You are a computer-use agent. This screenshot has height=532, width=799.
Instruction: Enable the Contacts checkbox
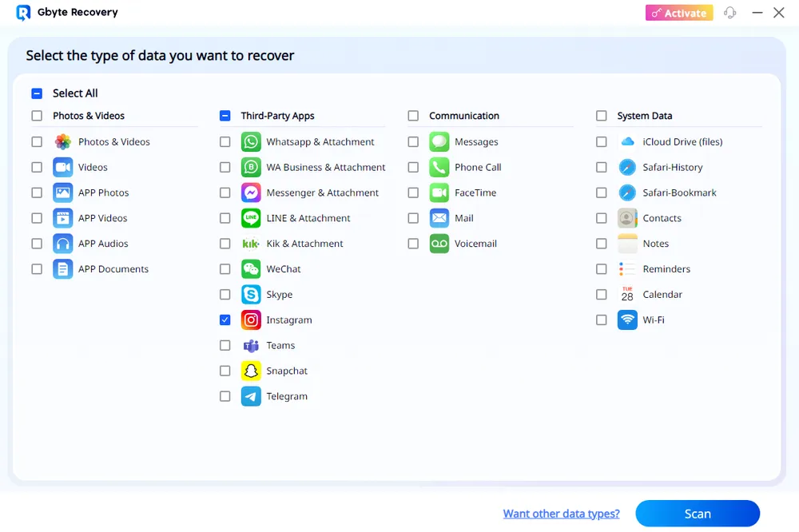[602, 218]
